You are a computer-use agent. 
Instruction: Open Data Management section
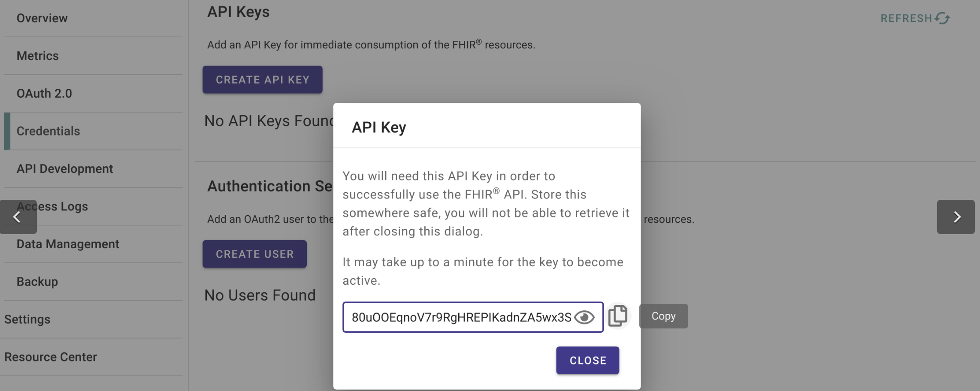coord(68,244)
